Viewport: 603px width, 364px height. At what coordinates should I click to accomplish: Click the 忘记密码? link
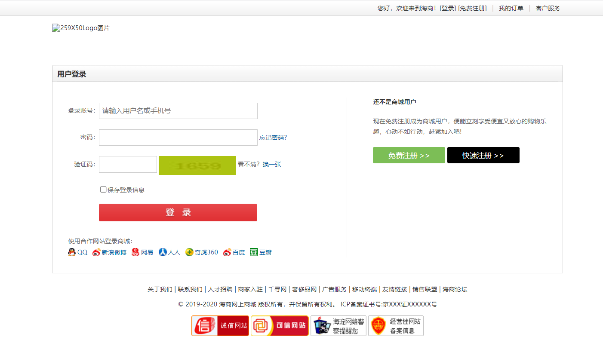pyautogui.click(x=273, y=138)
